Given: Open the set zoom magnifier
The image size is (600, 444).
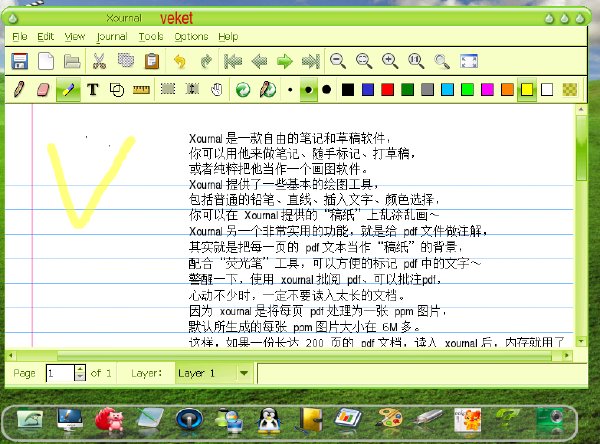Looking at the screenshot, I should pyautogui.click(x=442, y=61).
